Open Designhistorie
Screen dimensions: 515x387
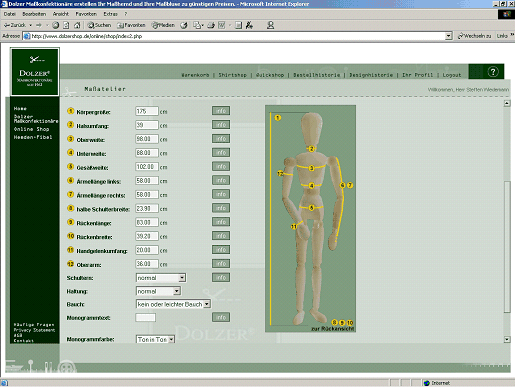coord(371,75)
